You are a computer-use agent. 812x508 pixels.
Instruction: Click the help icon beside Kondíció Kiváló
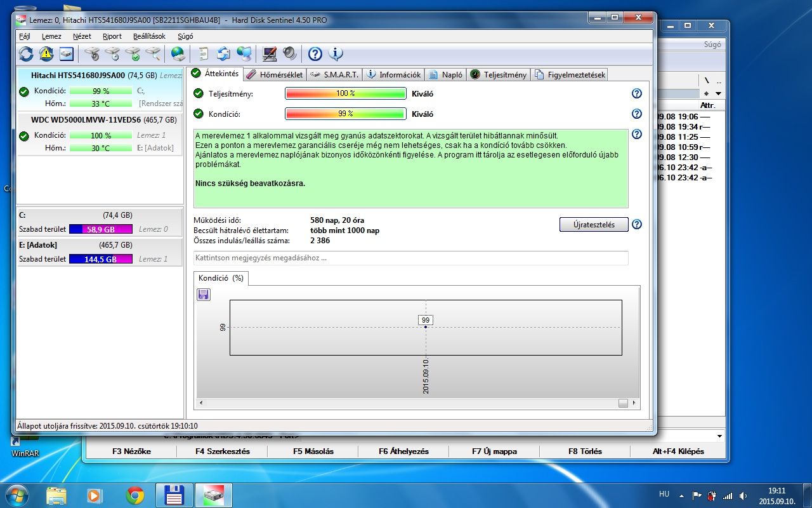pos(637,114)
